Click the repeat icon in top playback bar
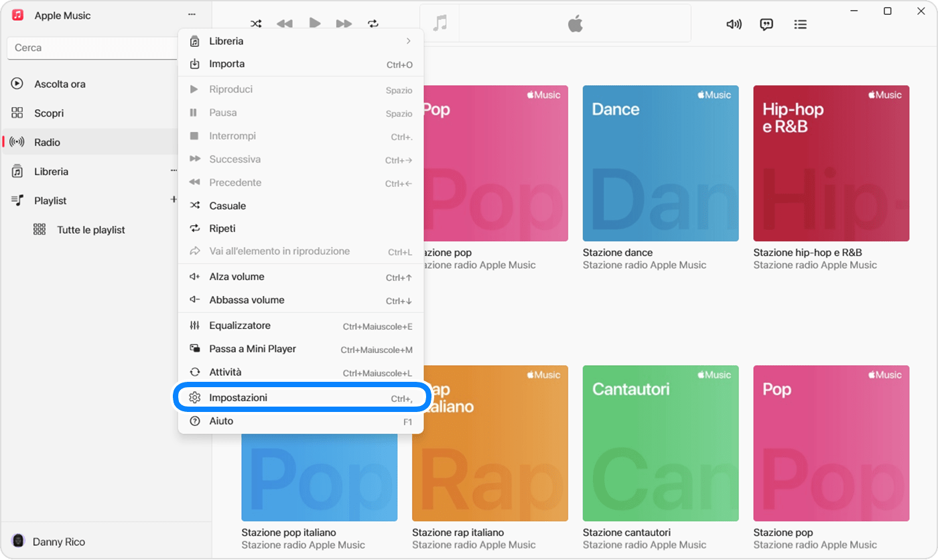 [373, 23]
